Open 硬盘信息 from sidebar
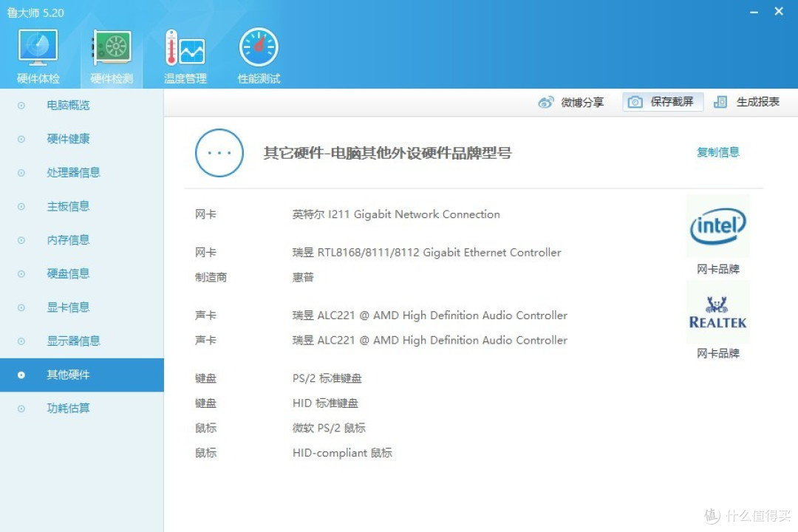The image size is (798, 532). click(69, 273)
